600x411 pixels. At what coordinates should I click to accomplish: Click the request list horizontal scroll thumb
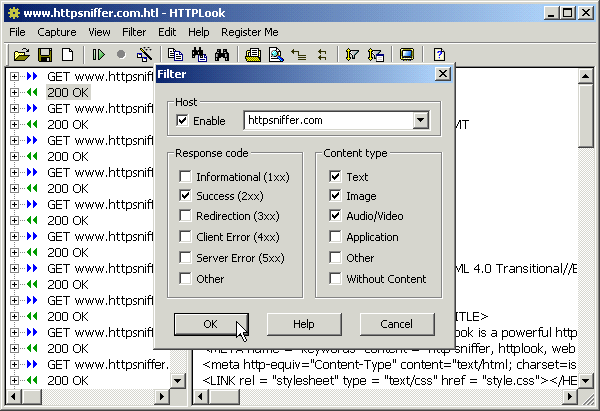click(31, 396)
